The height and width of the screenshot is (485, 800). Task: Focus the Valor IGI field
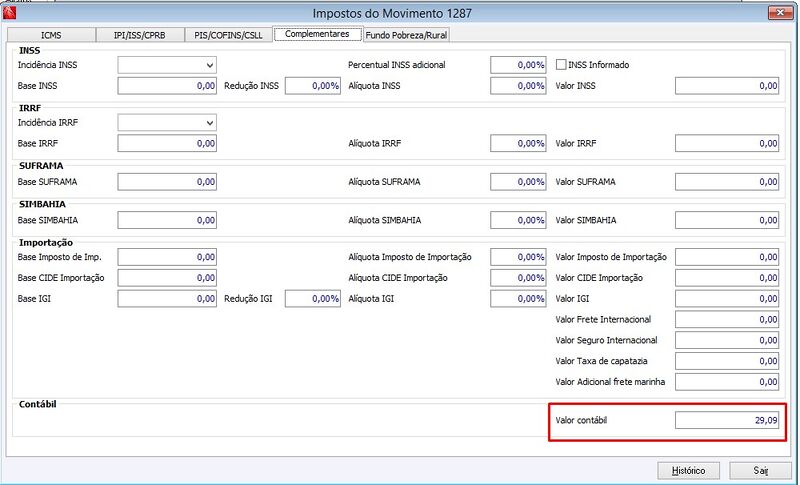point(727,299)
